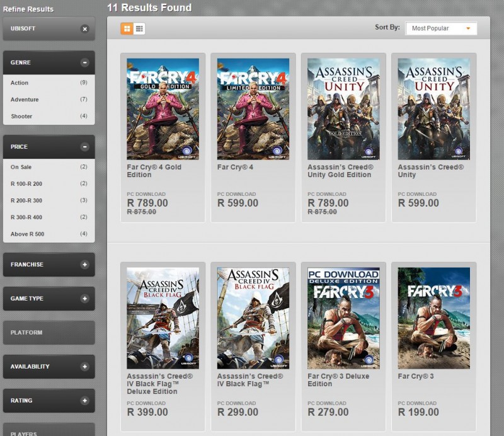The height and width of the screenshot is (436, 504).
Task: Filter results by Action genre
Action: coord(49,83)
